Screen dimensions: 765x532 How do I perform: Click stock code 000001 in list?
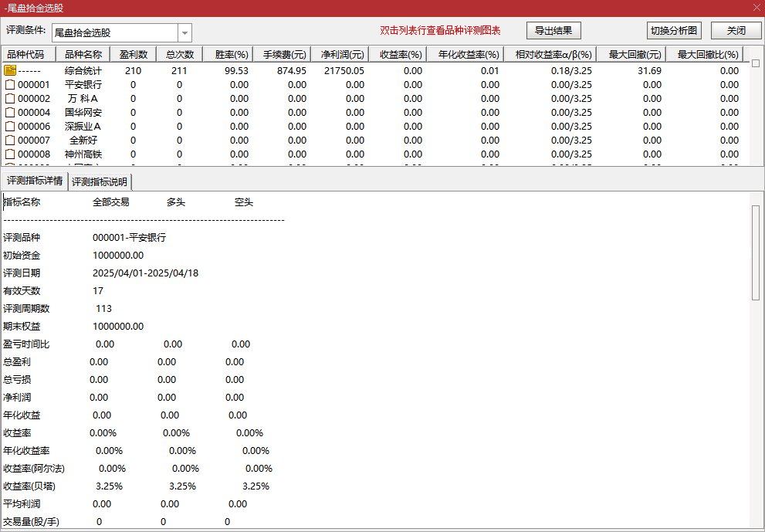pyautogui.click(x=34, y=84)
